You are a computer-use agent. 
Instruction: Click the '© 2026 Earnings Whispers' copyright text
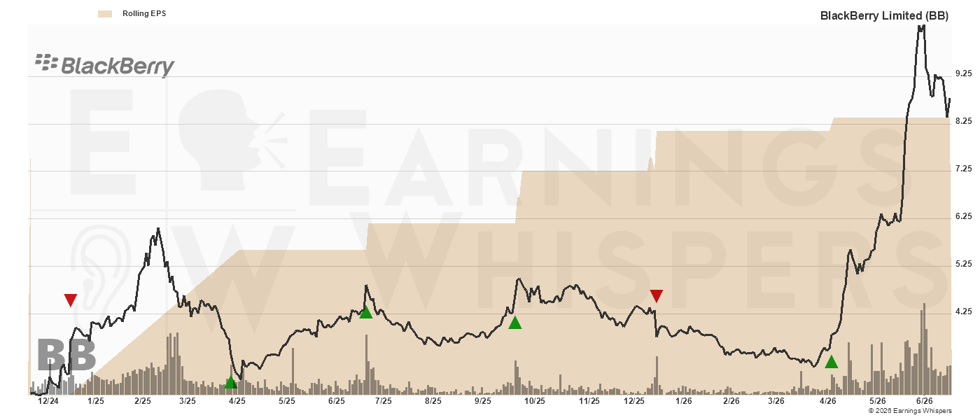point(909,411)
